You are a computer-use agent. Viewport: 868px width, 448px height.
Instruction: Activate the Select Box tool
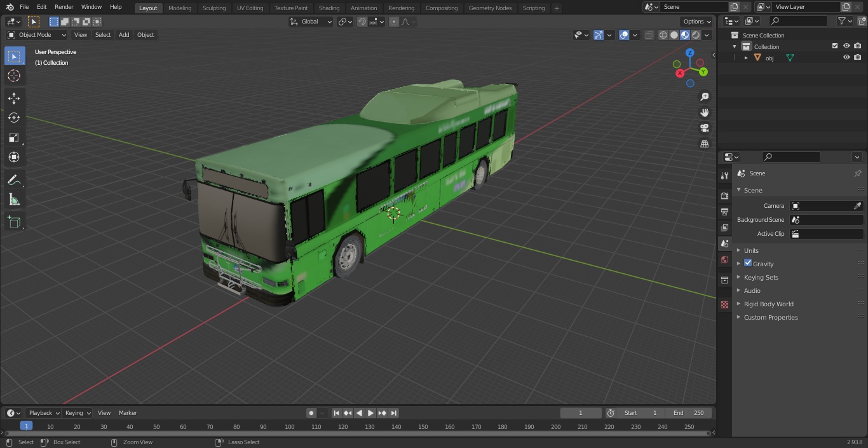(x=14, y=56)
